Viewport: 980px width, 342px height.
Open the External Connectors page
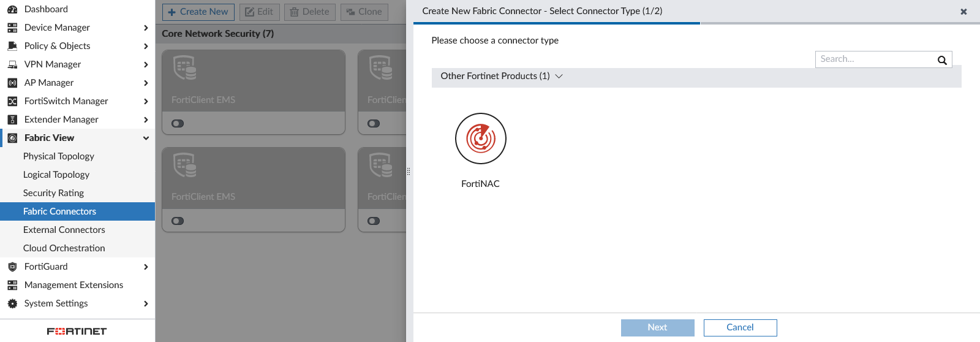click(64, 230)
